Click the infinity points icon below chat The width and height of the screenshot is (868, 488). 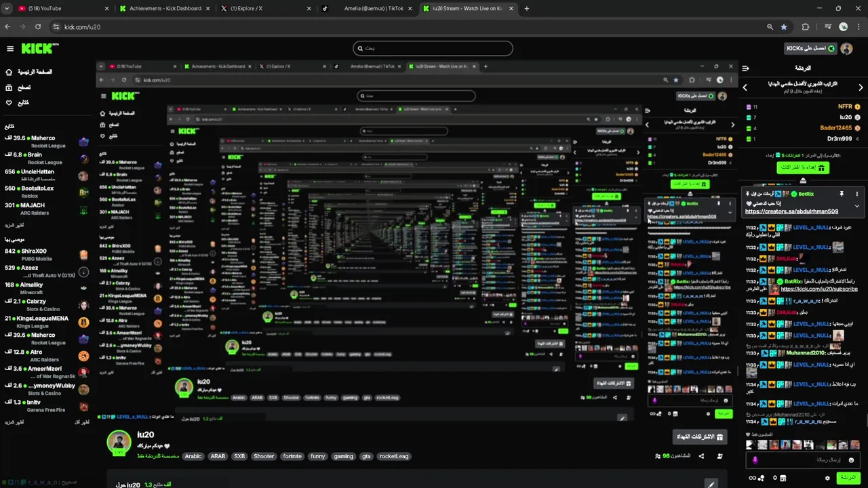coord(751,478)
